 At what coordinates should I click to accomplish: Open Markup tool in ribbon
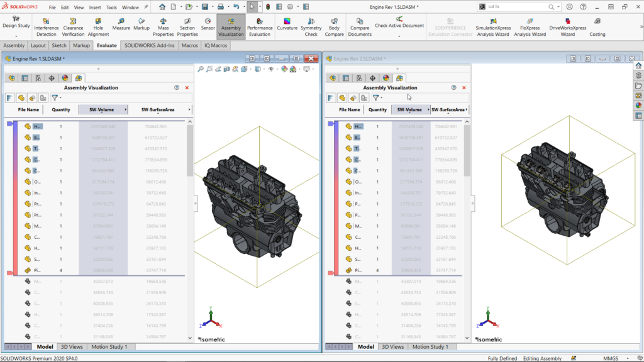coord(142,25)
